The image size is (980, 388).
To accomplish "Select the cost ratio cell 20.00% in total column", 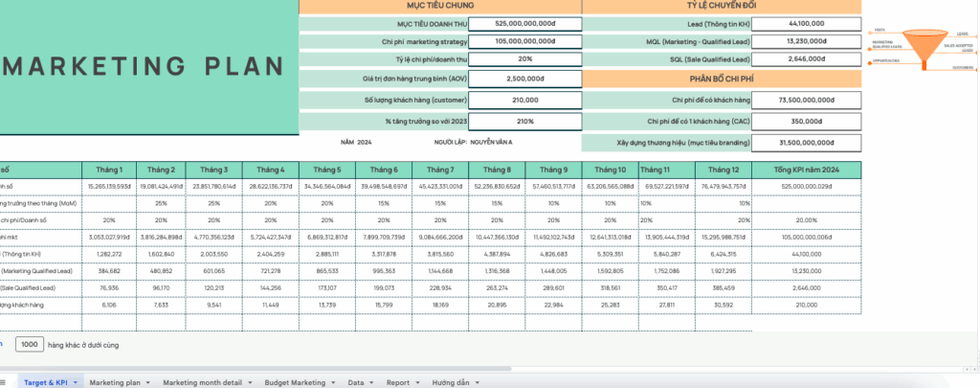I will click(806, 220).
